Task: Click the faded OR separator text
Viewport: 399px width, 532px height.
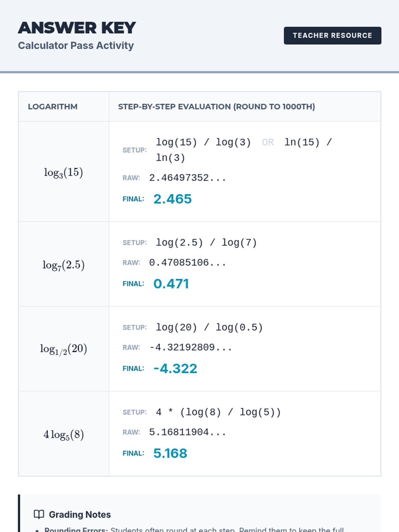Action: tap(268, 142)
